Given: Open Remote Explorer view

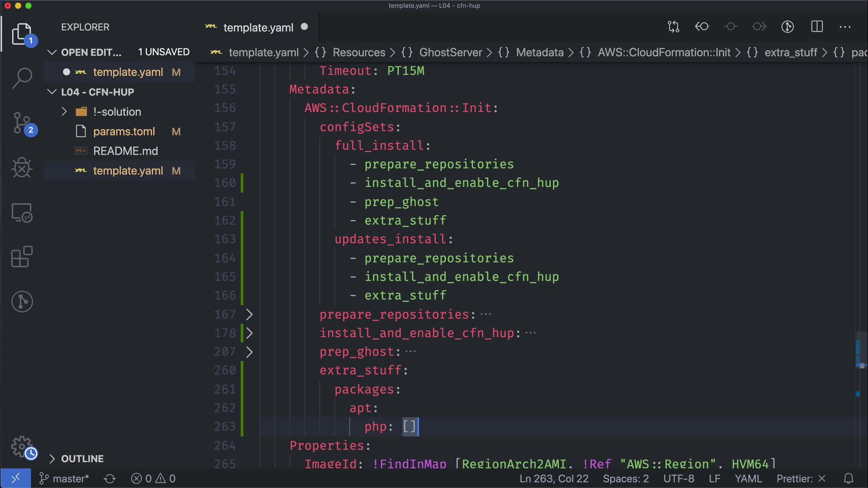Looking at the screenshot, I should (22, 213).
